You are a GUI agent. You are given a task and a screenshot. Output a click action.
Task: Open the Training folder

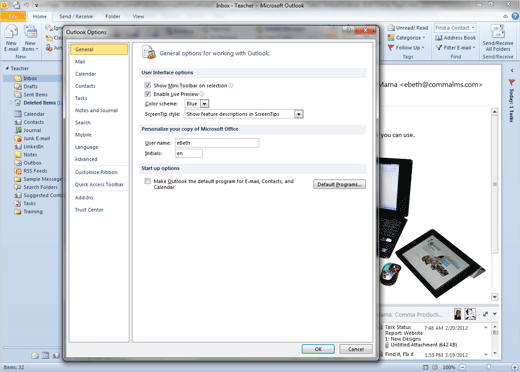(33, 212)
